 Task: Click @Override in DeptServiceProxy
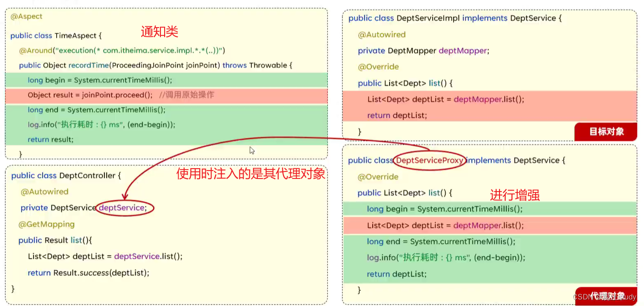[378, 177]
